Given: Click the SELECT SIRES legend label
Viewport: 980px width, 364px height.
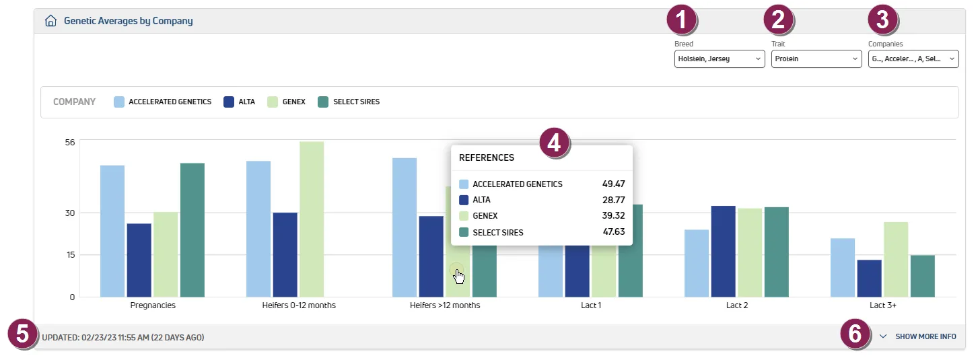Looking at the screenshot, I should [x=356, y=102].
